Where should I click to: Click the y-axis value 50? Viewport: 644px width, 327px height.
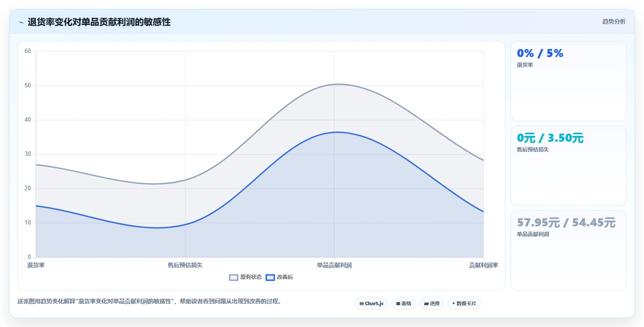click(28, 86)
